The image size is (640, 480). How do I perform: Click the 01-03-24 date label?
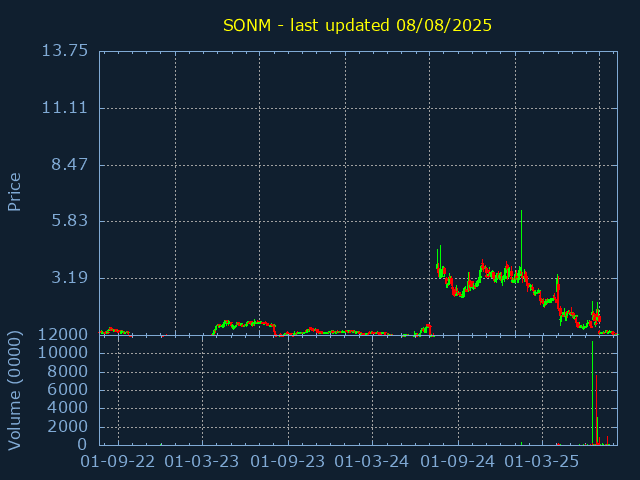[x=371, y=462]
